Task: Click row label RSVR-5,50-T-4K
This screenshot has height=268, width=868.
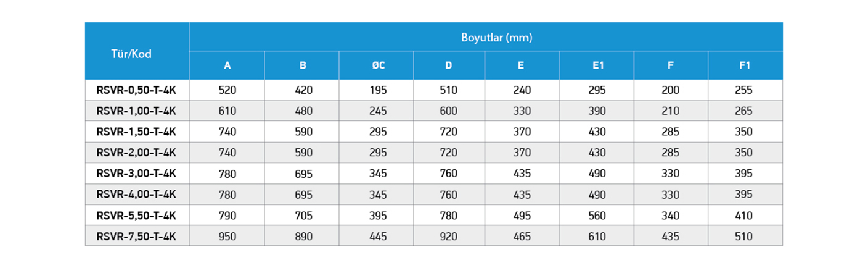Action: click(137, 216)
